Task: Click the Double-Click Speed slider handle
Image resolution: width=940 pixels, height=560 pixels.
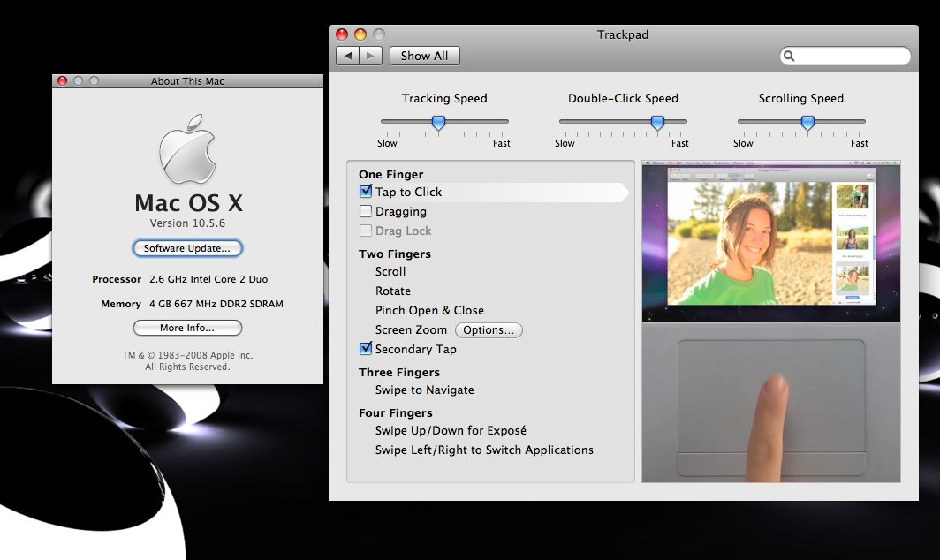Action: [657, 123]
